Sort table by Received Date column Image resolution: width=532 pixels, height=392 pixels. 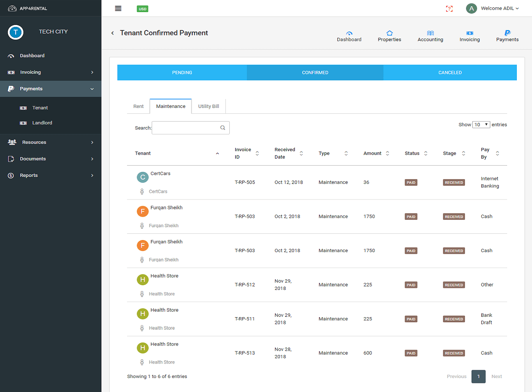click(x=301, y=154)
